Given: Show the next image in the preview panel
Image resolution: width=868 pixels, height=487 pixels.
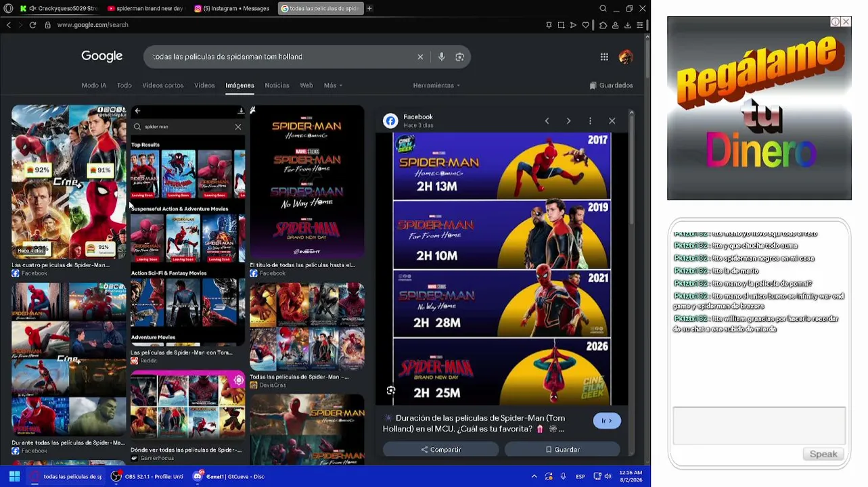Looking at the screenshot, I should (x=568, y=121).
